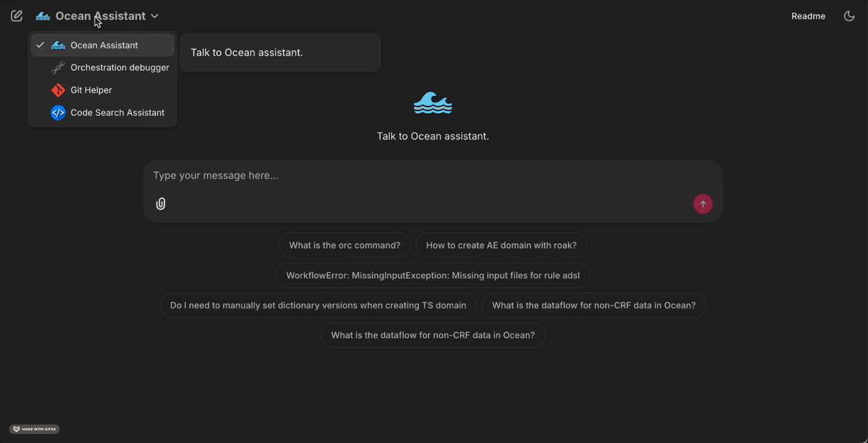The width and height of the screenshot is (868, 443).
Task: Click the Git Helper red diamond icon
Action: click(x=58, y=90)
